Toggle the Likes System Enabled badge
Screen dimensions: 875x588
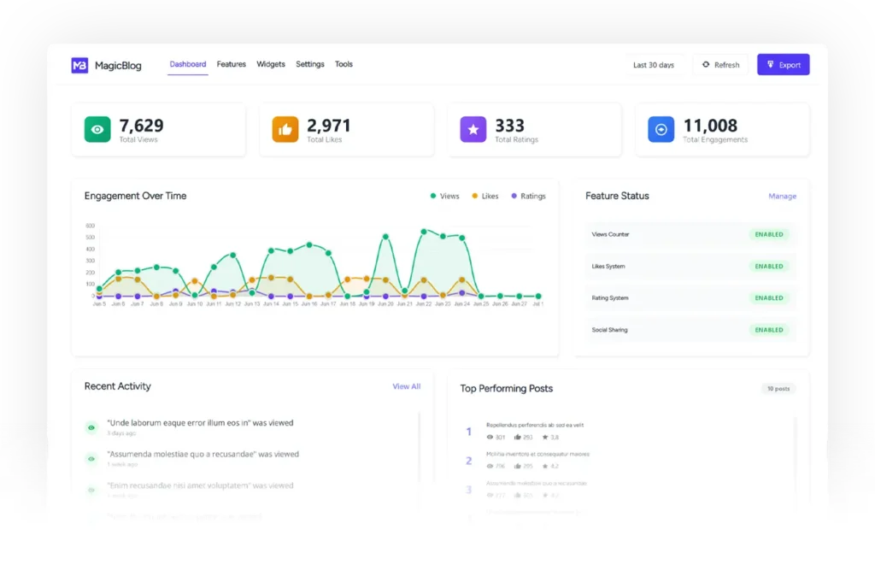click(768, 266)
